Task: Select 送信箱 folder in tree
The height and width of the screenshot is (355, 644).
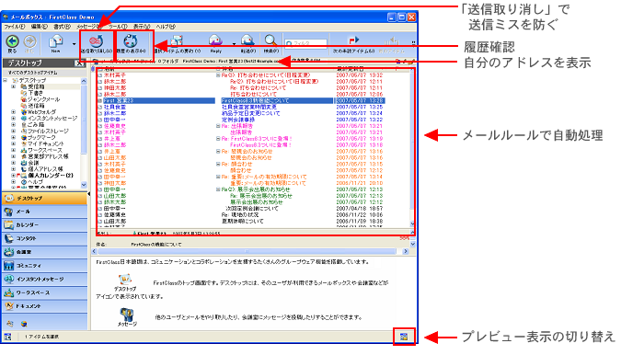Action: coord(36,106)
